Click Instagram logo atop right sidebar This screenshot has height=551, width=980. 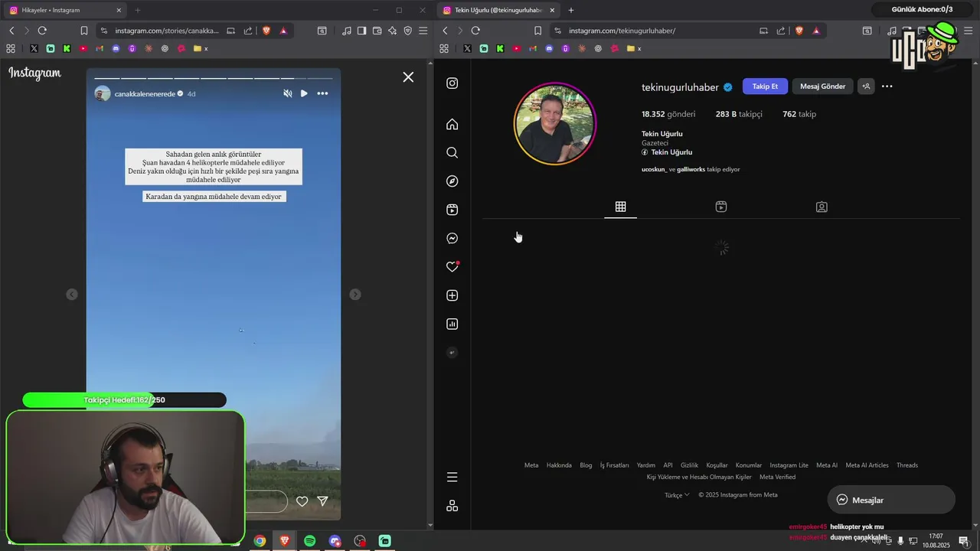tap(452, 83)
